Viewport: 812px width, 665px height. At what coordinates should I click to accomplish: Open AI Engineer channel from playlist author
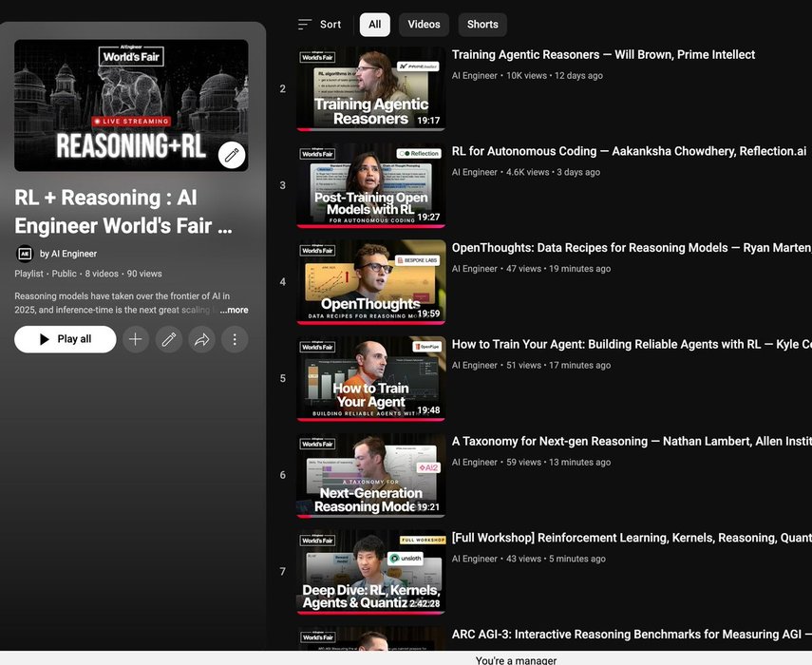[68, 254]
